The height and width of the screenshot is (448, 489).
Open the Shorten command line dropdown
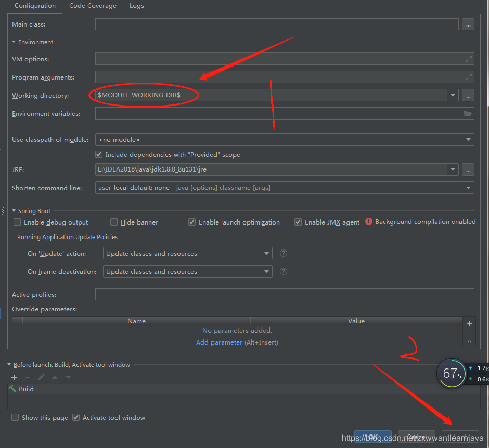pyautogui.click(x=285, y=188)
